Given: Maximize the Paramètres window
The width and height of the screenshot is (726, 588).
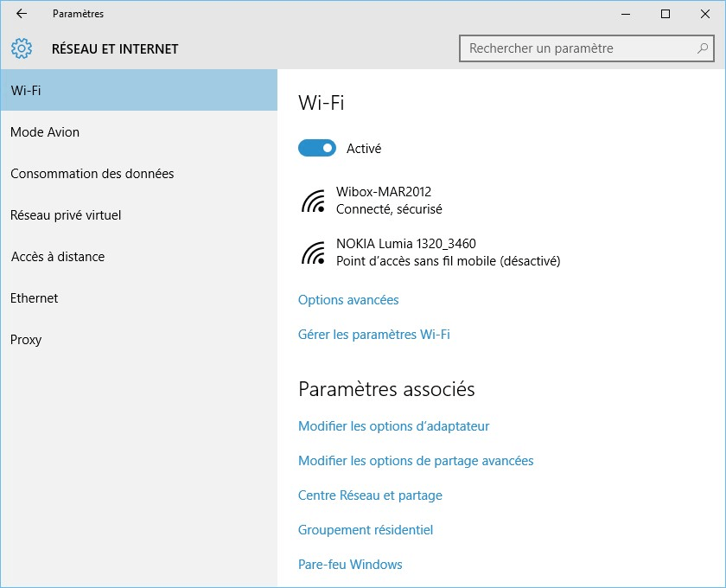Looking at the screenshot, I should click(x=665, y=14).
